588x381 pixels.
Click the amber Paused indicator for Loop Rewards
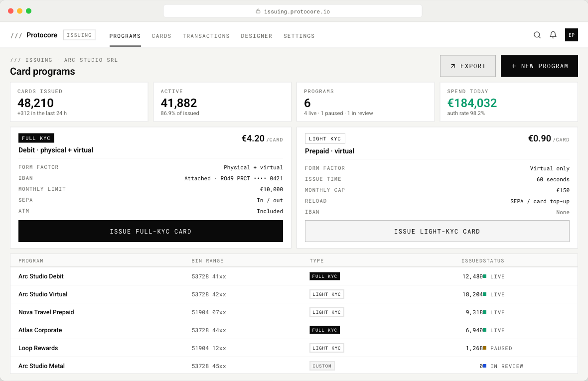pos(484,348)
